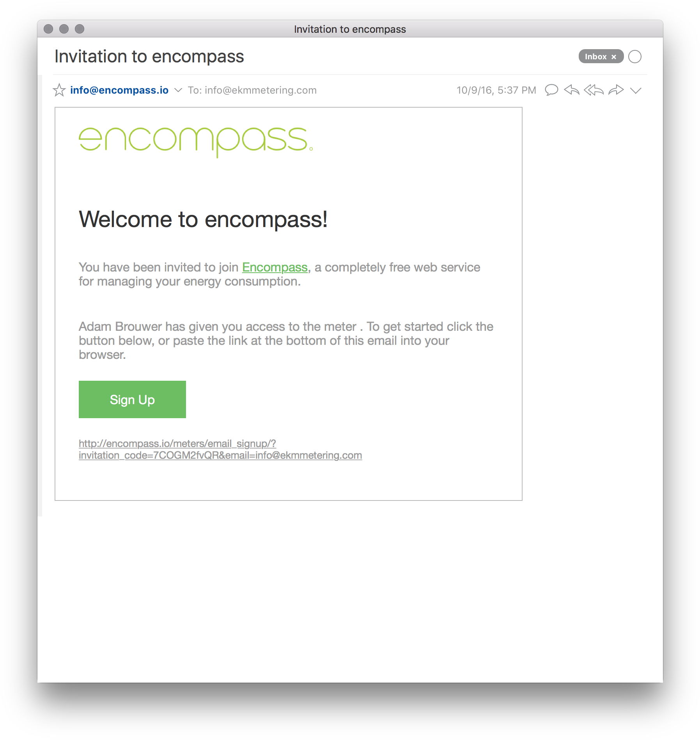Viewport: 700px width, 740px height.
Task: Open the Encompass hyperlink in the message
Action: [x=275, y=267]
